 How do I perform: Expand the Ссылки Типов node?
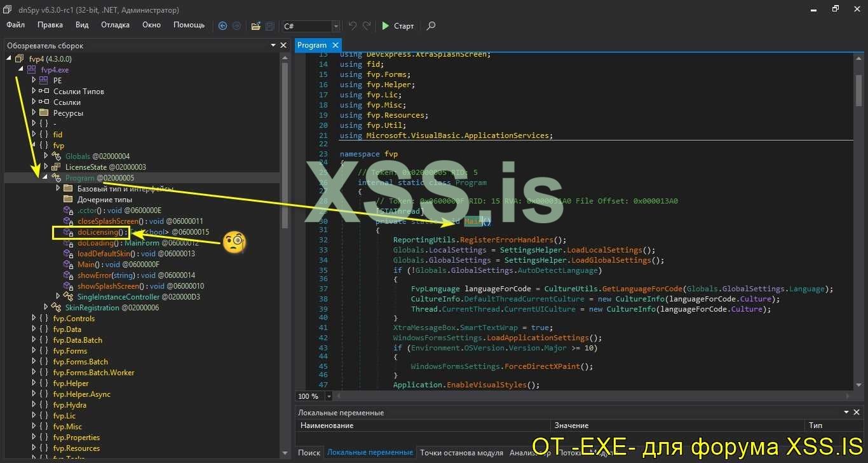tap(34, 92)
